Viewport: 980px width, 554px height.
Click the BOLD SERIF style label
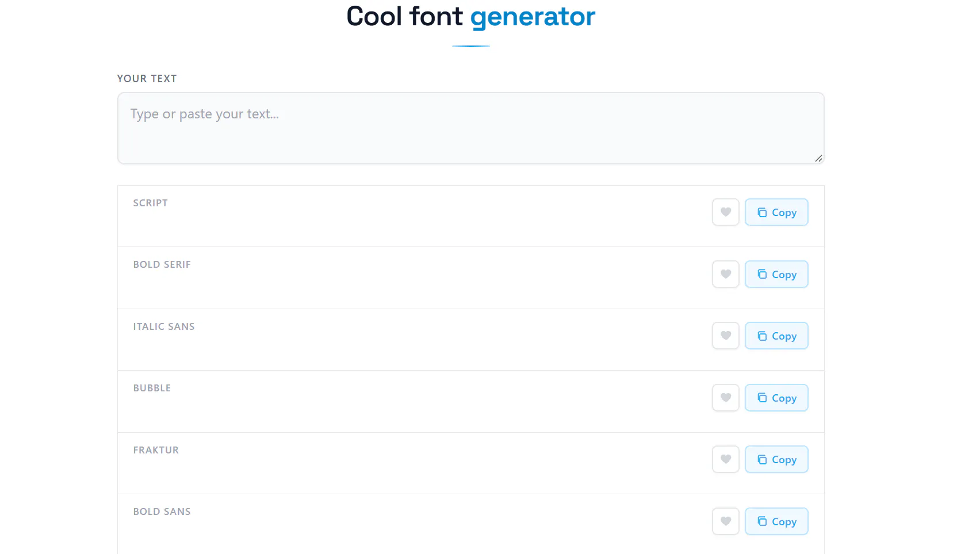point(162,264)
